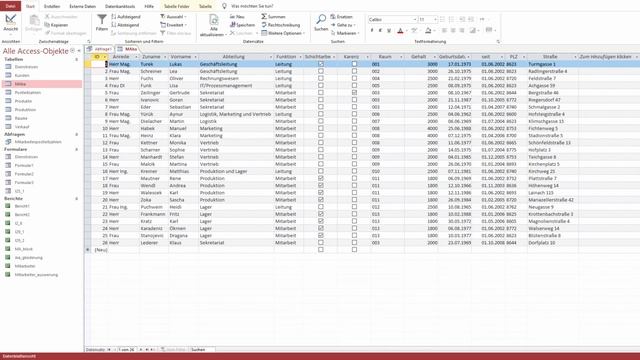This screenshot has height=360, width=640.
Task: Open the background fill color picker
Action: 434,31
